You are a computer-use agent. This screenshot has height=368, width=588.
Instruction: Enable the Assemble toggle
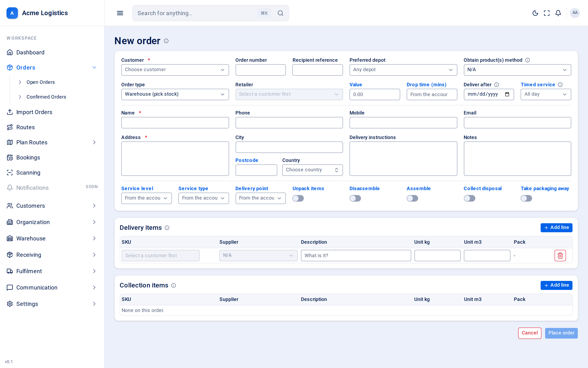click(x=412, y=198)
